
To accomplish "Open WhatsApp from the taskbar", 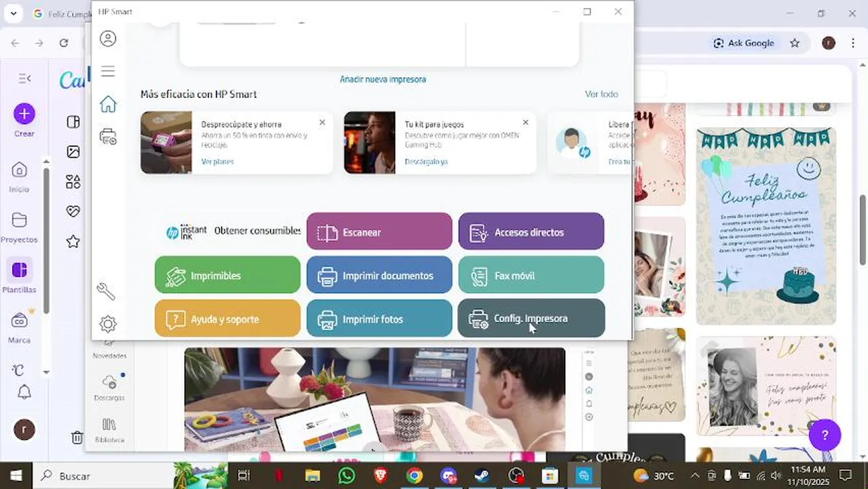I will pos(346,475).
